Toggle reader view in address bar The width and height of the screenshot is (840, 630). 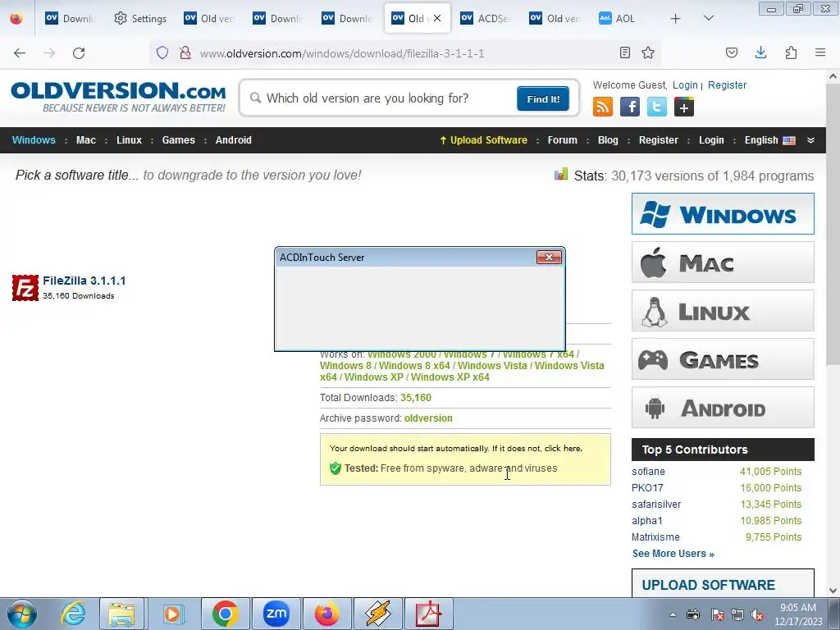coord(624,52)
